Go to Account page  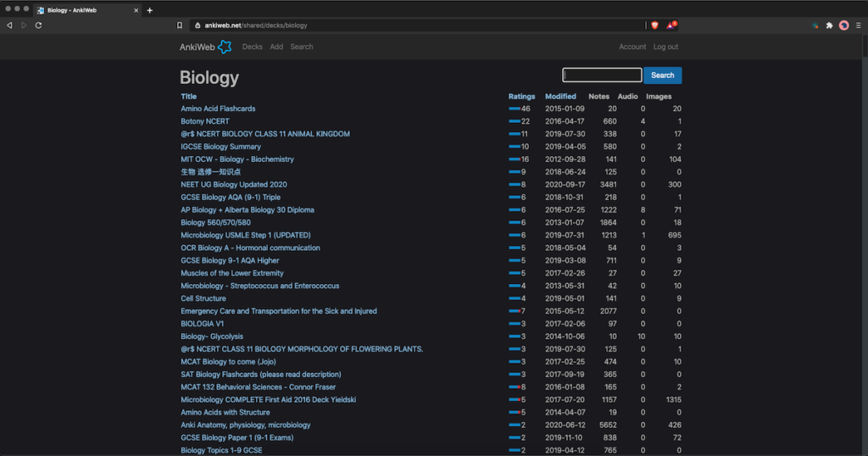click(x=632, y=47)
